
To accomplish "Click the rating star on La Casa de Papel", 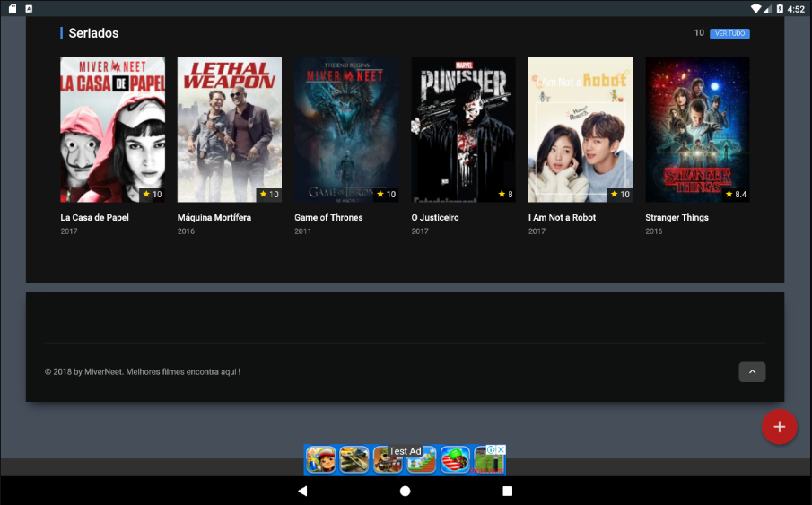I will [146, 195].
